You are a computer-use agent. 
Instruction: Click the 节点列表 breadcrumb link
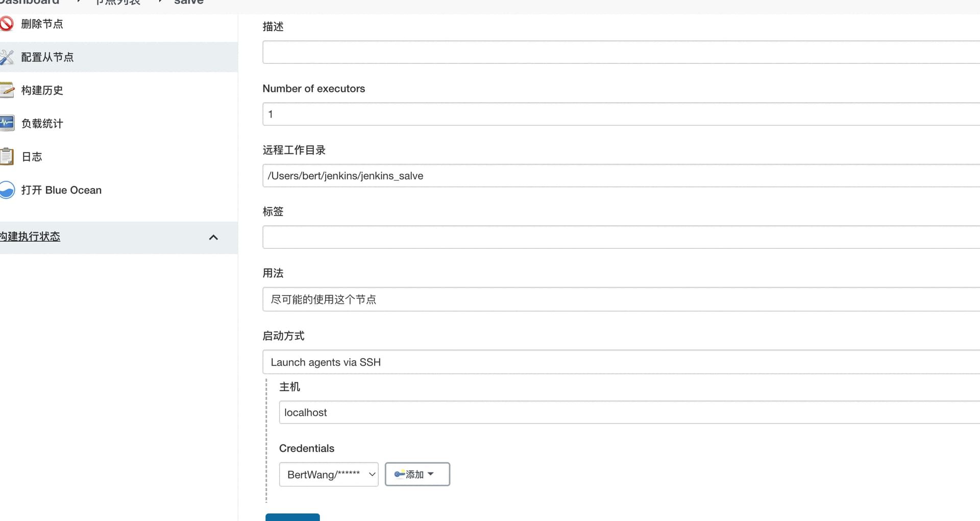[x=118, y=2]
